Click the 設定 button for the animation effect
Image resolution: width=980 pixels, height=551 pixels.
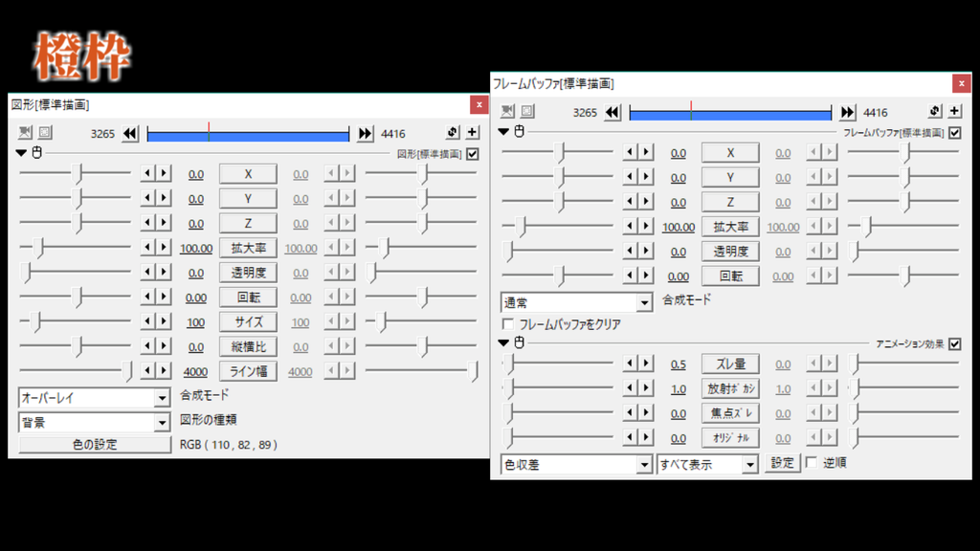[x=781, y=462]
